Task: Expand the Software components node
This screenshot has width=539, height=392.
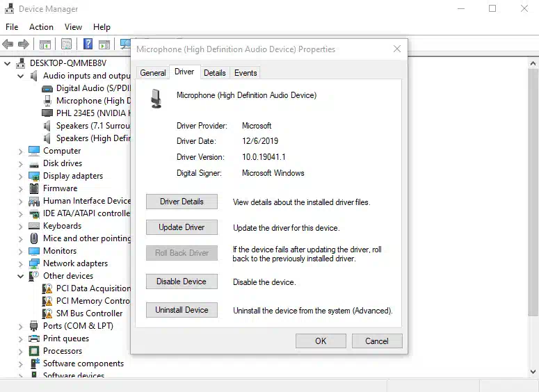Action: (x=21, y=364)
